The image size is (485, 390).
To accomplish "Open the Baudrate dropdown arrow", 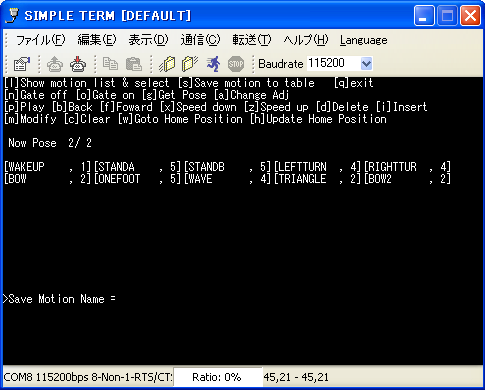I will [366, 63].
